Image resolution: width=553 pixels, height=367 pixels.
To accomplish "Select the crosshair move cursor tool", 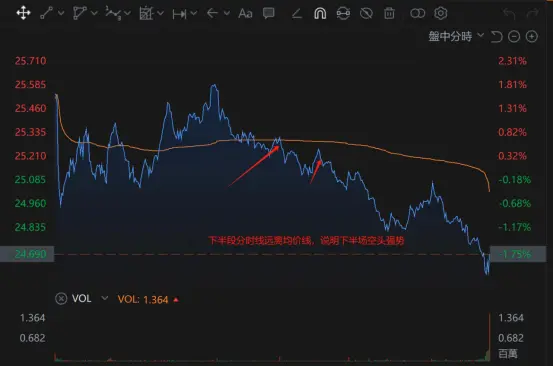I will pos(23,13).
